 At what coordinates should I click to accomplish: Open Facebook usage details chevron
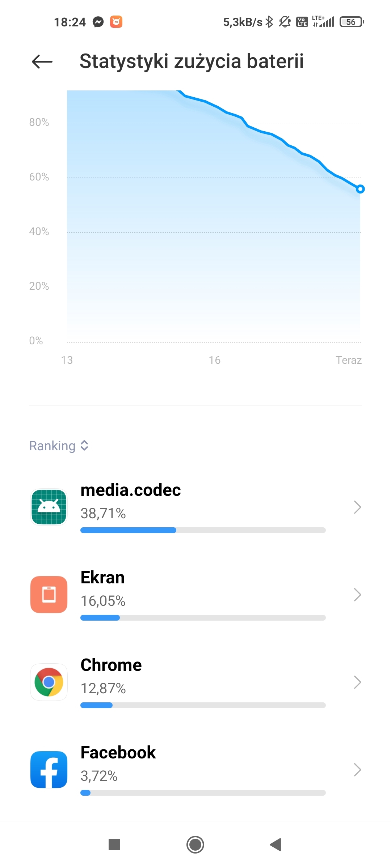pyautogui.click(x=357, y=770)
